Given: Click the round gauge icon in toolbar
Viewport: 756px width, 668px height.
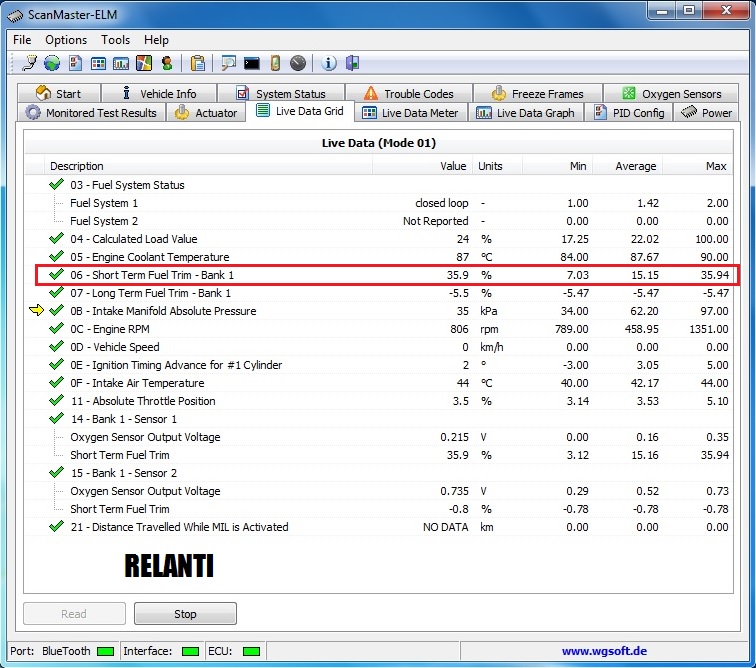Looking at the screenshot, I should pos(297,63).
